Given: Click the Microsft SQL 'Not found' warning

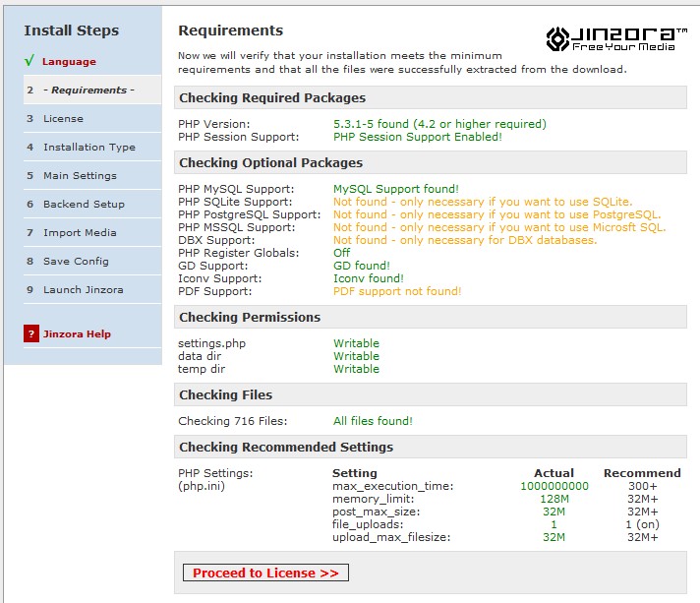Looking at the screenshot, I should coord(499,227).
